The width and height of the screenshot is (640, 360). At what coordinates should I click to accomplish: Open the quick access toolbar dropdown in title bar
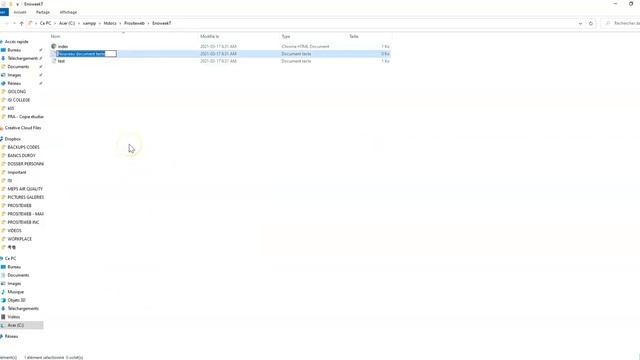point(18,4)
